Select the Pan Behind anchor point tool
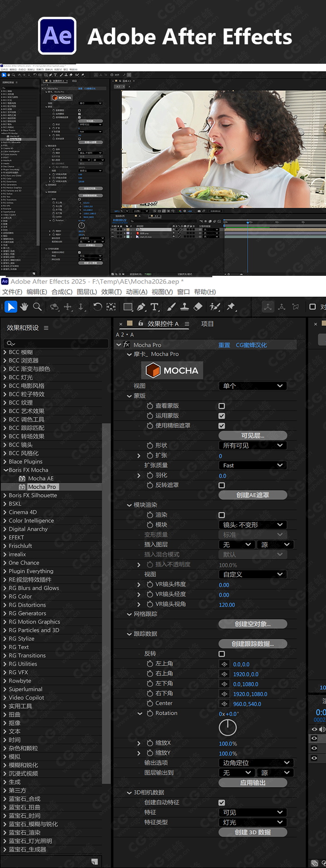 (x=111, y=307)
